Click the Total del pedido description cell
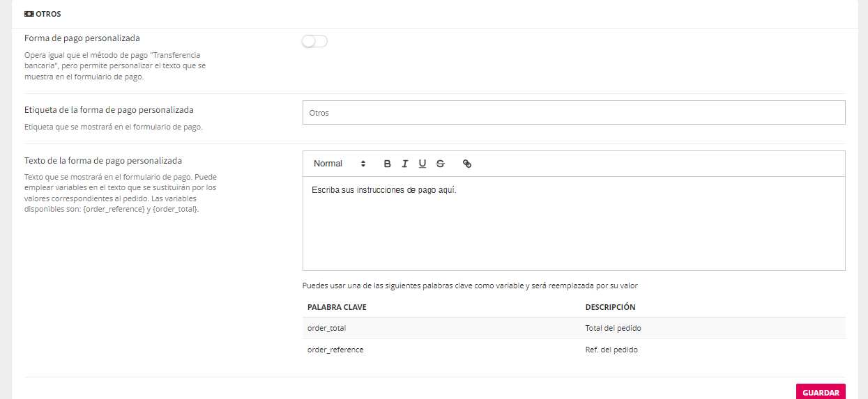This screenshot has height=399, width=868. pyautogui.click(x=613, y=328)
